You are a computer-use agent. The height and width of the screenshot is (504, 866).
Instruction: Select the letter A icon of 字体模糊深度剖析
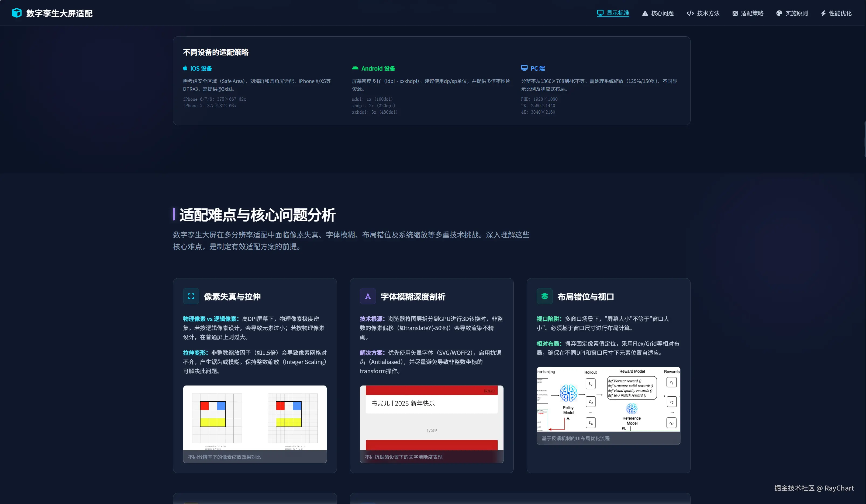click(368, 296)
